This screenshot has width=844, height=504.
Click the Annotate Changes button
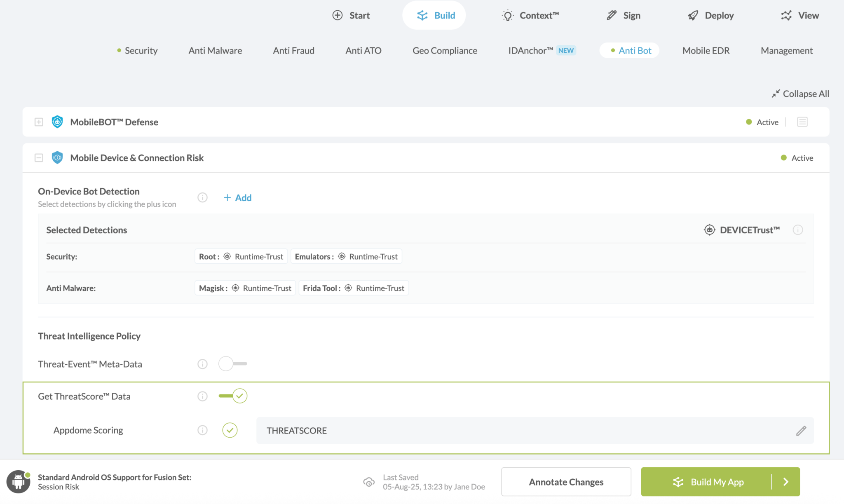[x=566, y=481]
